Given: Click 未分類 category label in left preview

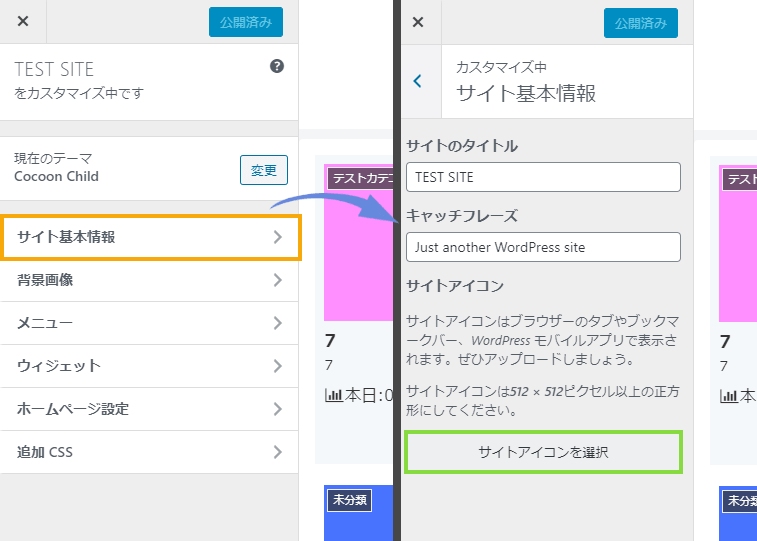Looking at the screenshot, I should tap(350, 500).
